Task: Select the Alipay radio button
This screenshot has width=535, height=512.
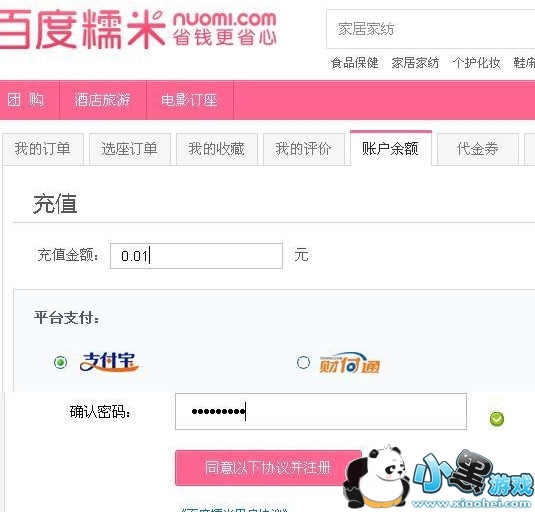Action: tap(60, 362)
